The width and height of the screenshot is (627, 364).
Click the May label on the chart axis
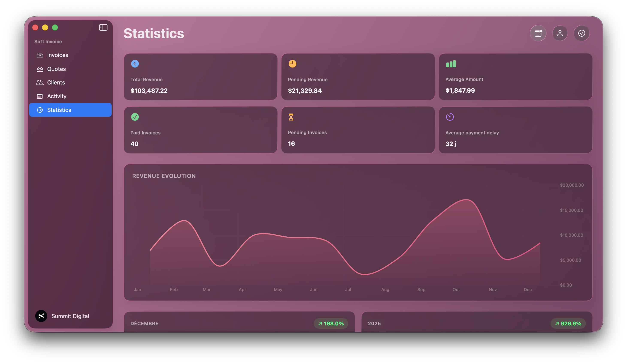[278, 290]
